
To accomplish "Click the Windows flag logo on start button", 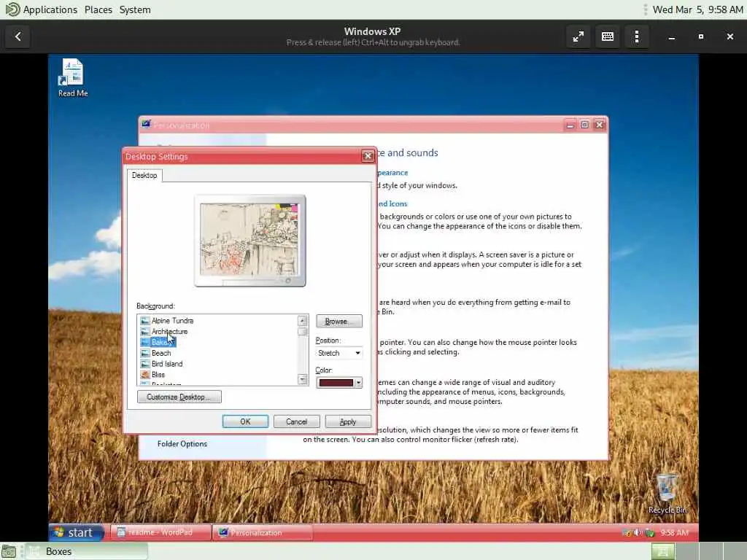I will click(59, 532).
